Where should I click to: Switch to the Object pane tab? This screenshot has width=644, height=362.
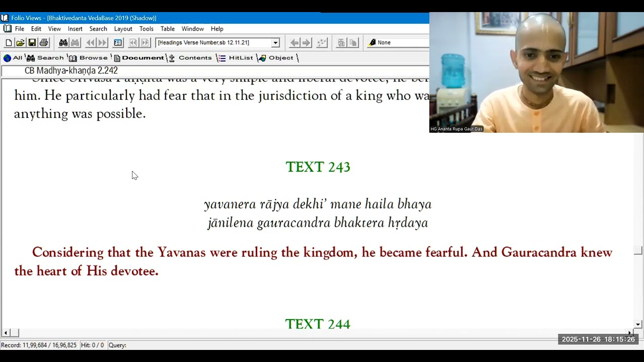(276, 58)
